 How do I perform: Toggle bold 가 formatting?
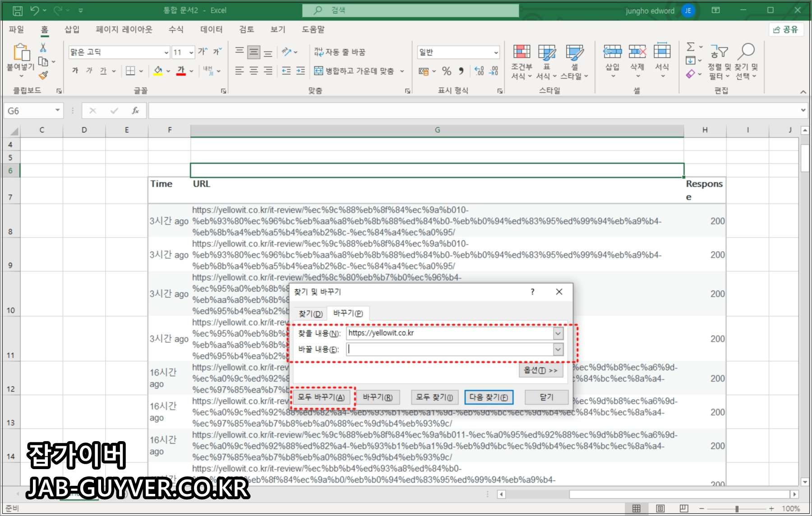click(75, 71)
